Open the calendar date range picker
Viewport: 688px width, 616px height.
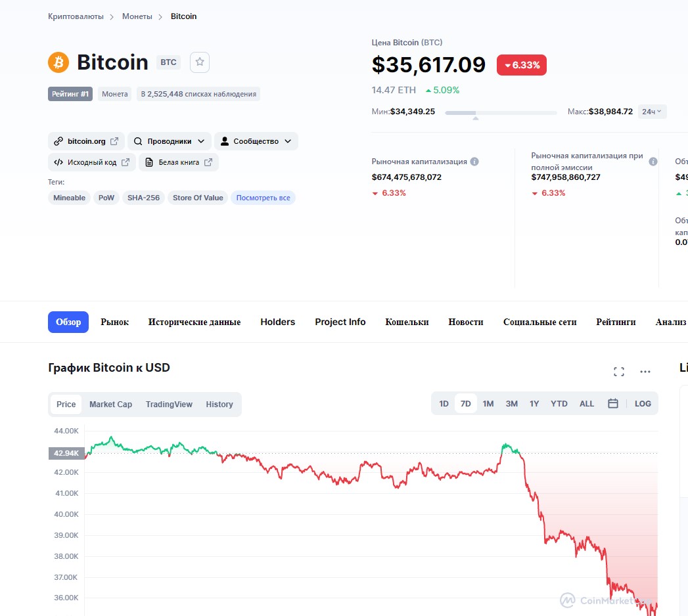click(x=613, y=403)
